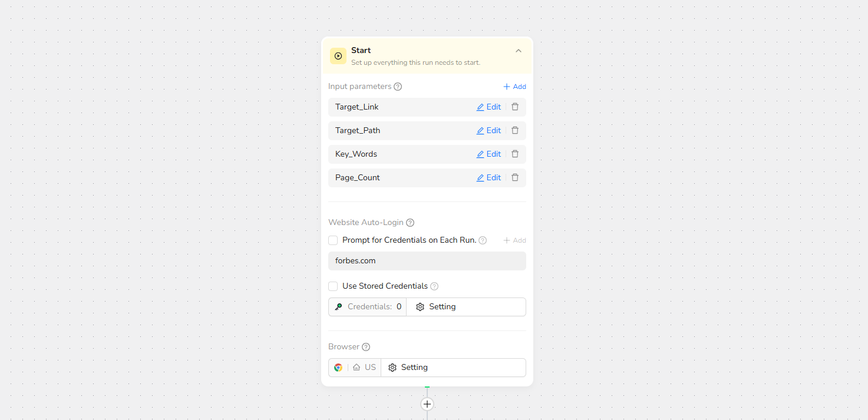Open Browser section help icon
This screenshot has height=420, width=868.
pyautogui.click(x=366, y=347)
